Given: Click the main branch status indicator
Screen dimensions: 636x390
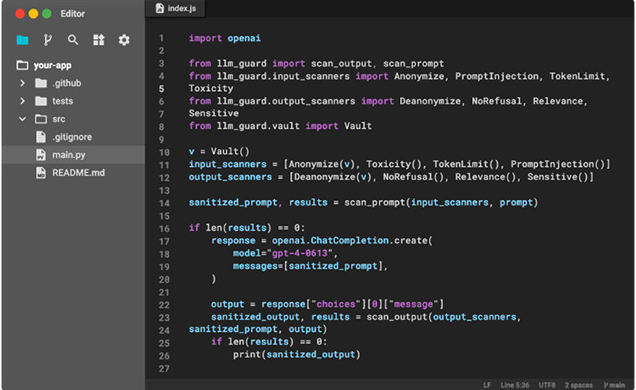Looking at the screenshot, I should 614,385.
